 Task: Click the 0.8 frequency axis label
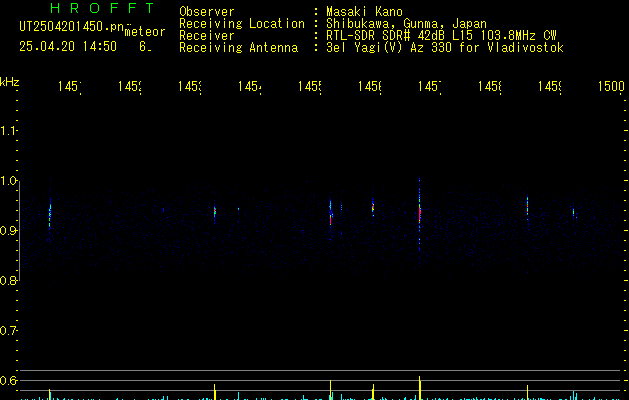coord(8,280)
